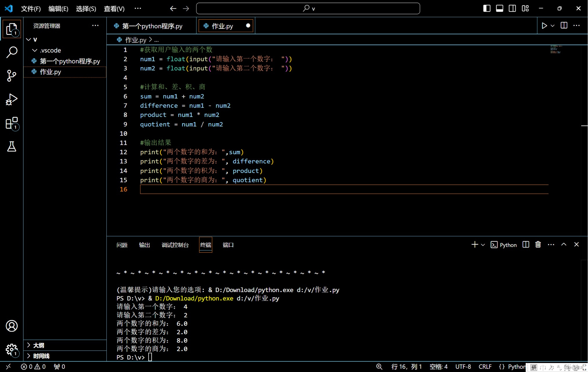Open the Testing flask icon
Image resolution: width=588 pixels, height=372 pixels.
[x=12, y=147]
